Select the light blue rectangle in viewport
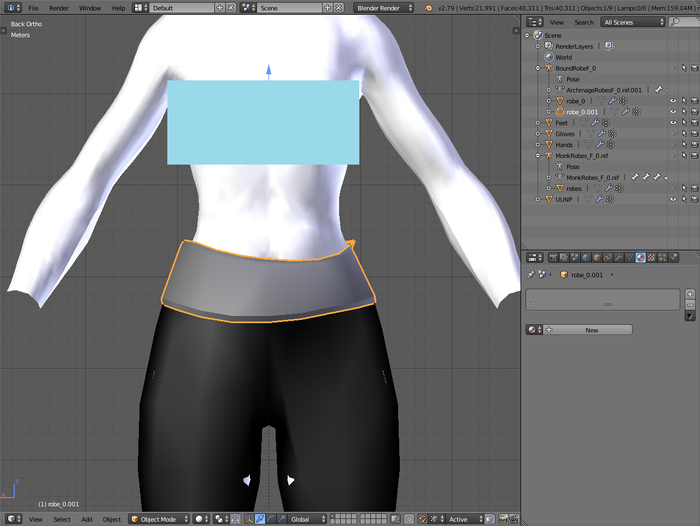The image size is (700, 526). 263,122
